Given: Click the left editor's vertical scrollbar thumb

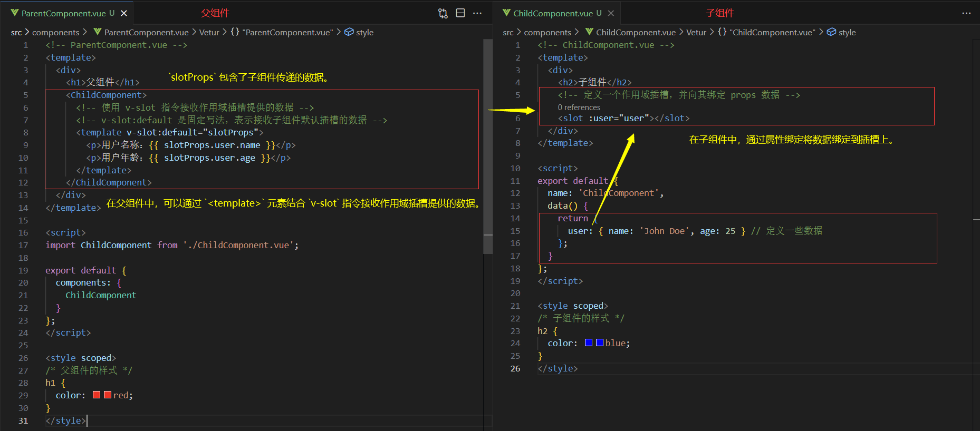Looking at the screenshot, I should 488,146.
